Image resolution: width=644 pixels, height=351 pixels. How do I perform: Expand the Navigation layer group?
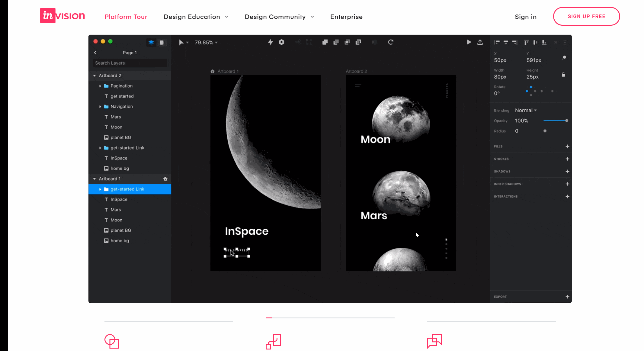tap(100, 106)
